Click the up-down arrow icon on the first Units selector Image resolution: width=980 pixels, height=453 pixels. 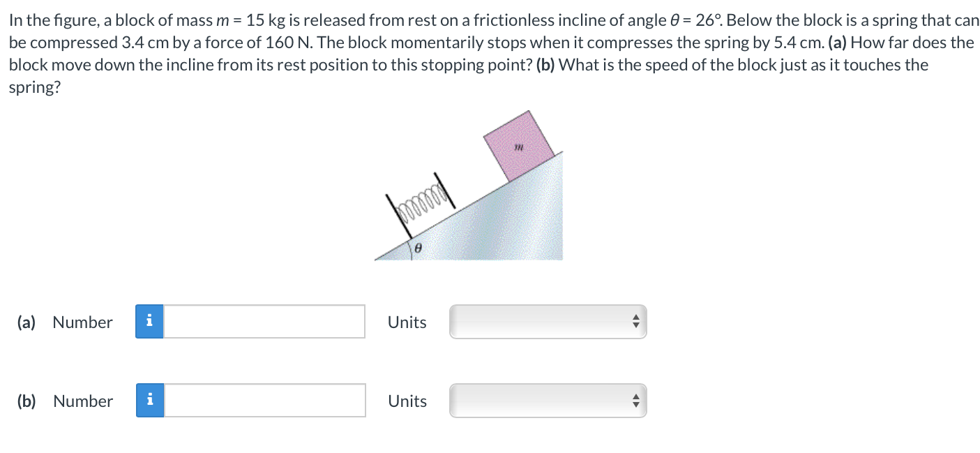point(635,321)
